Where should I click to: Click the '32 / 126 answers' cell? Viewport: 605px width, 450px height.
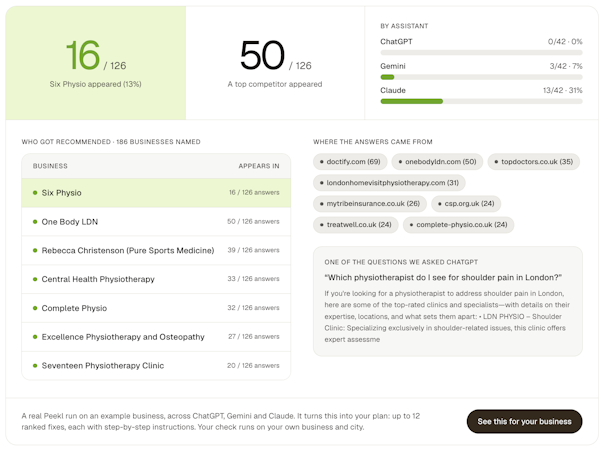coord(253,308)
